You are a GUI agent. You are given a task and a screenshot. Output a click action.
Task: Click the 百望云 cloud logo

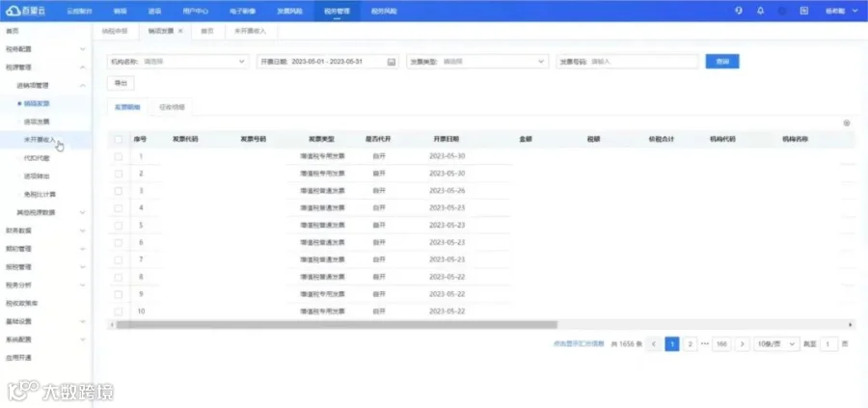(x=25, y=11)
